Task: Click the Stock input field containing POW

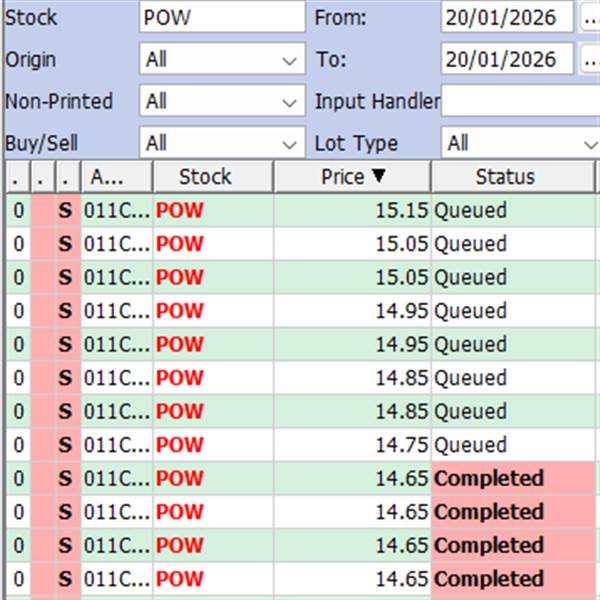Action: coord(222,17)
